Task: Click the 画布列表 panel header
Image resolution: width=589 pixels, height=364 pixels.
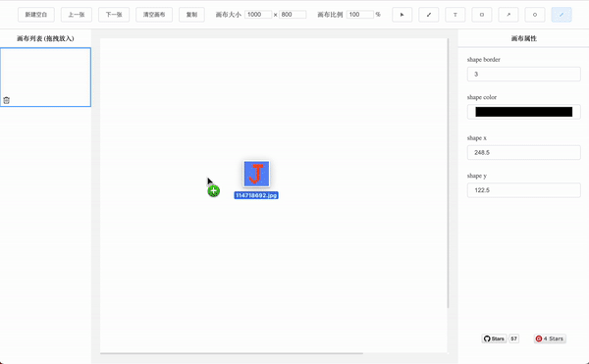Action: click(45, 38)
